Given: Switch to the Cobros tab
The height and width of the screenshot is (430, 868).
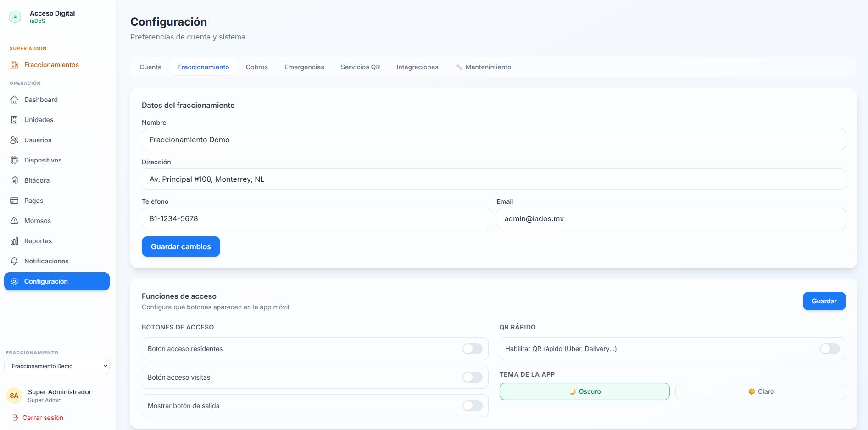Looking at the screenshot, I should [x=256, y=67].
